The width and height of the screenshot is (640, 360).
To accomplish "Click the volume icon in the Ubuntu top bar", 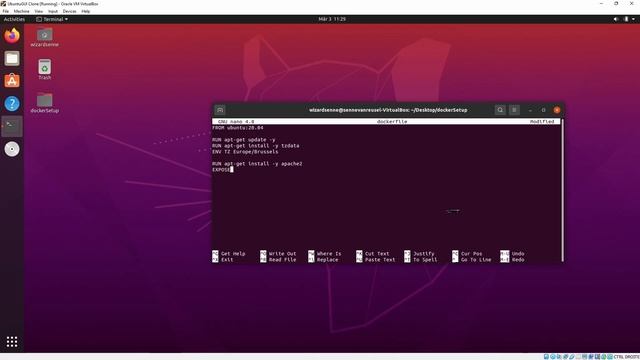I will (x=616, y=19).
